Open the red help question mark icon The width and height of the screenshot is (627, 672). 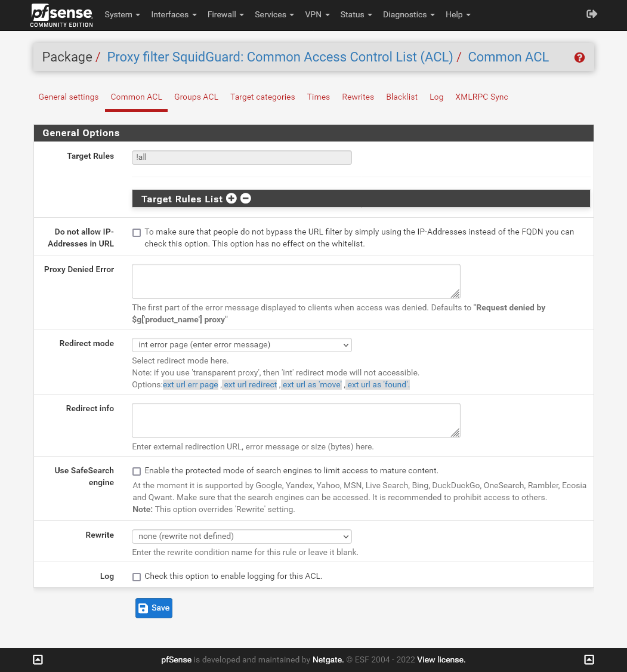(x=579, y=57)
